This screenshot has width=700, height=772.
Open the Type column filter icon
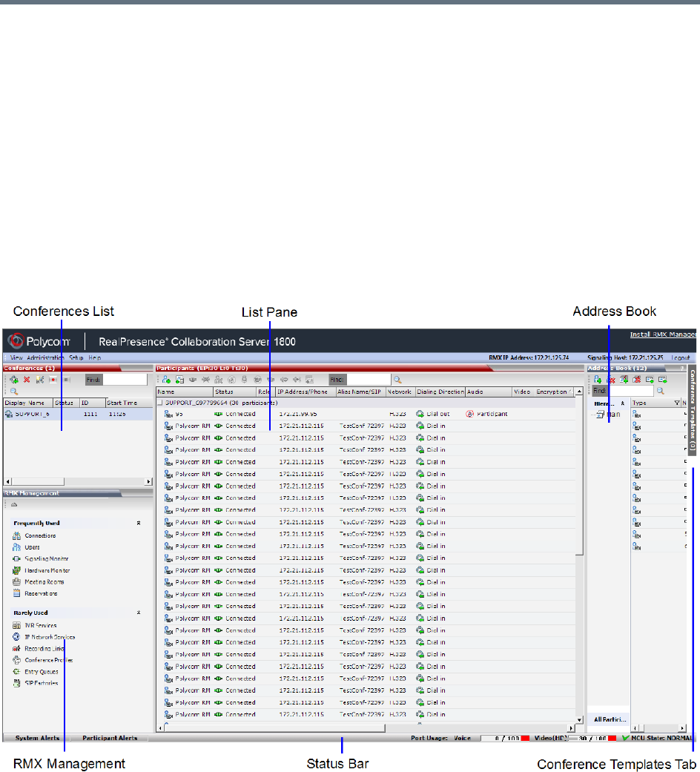point(677,403)
